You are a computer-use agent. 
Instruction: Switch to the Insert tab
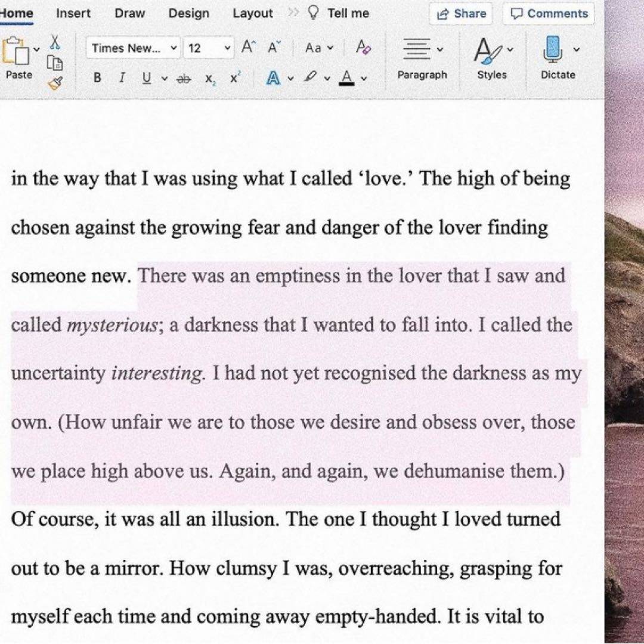[x=73, y=13]
